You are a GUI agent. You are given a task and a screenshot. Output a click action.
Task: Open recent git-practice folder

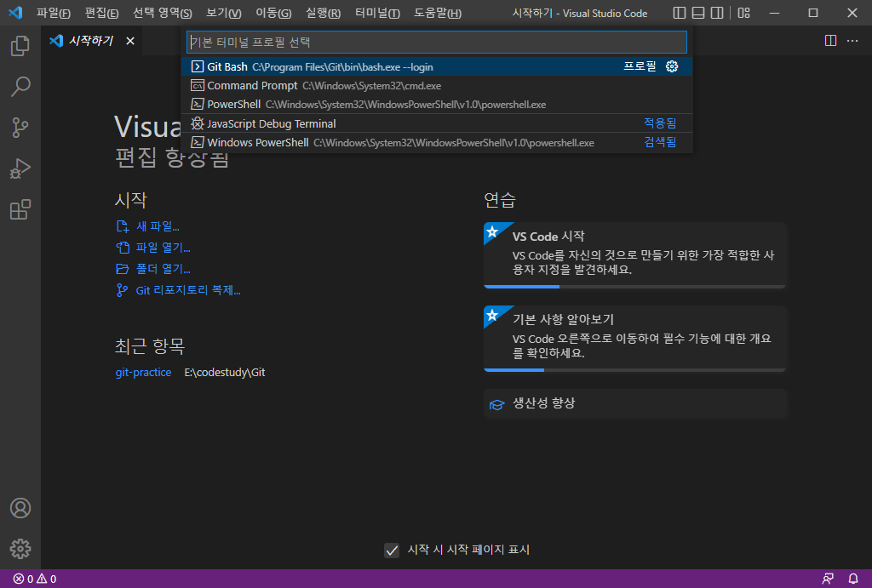[143, 373]
